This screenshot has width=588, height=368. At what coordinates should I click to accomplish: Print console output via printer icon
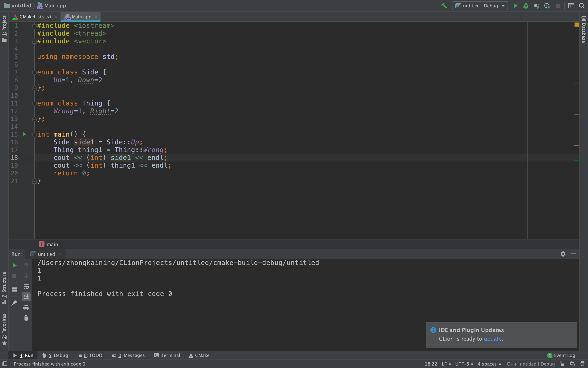point(26,308)
